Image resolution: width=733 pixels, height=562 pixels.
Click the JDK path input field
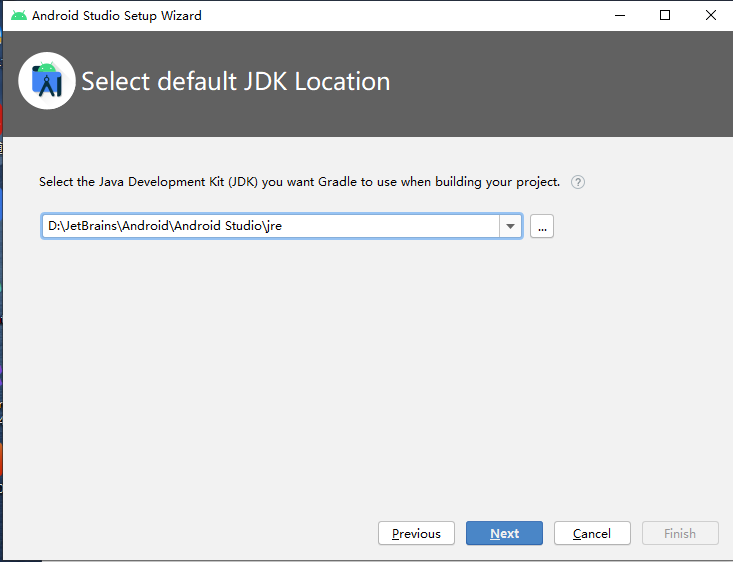271,226
